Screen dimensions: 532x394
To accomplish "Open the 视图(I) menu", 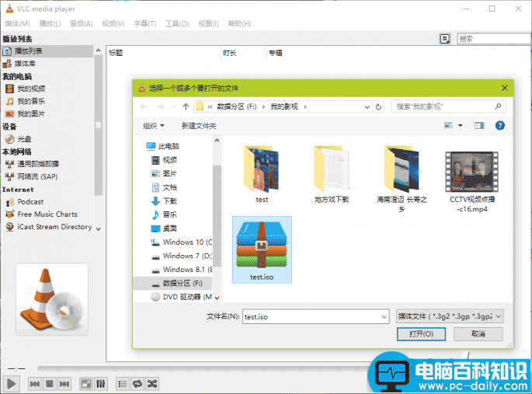I will click(x=208, y=24).
